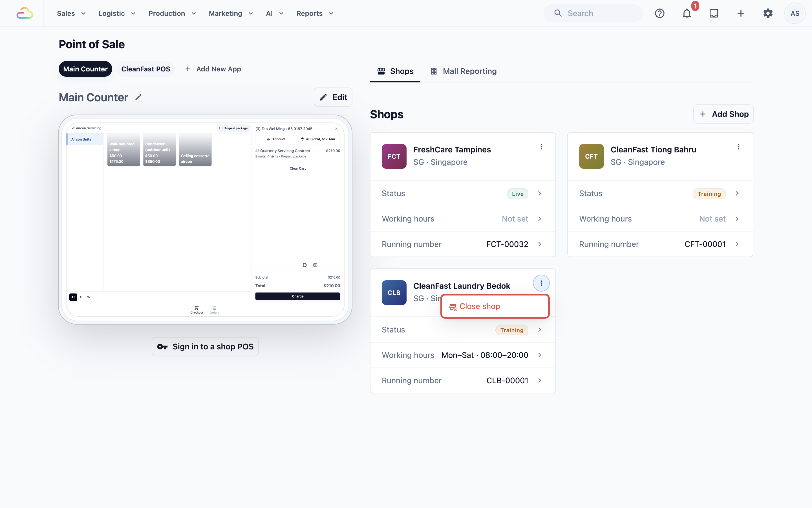Open FreshCare Tampines three-dot menu
This screenshot has height=508, width=812.
[541, 147]
